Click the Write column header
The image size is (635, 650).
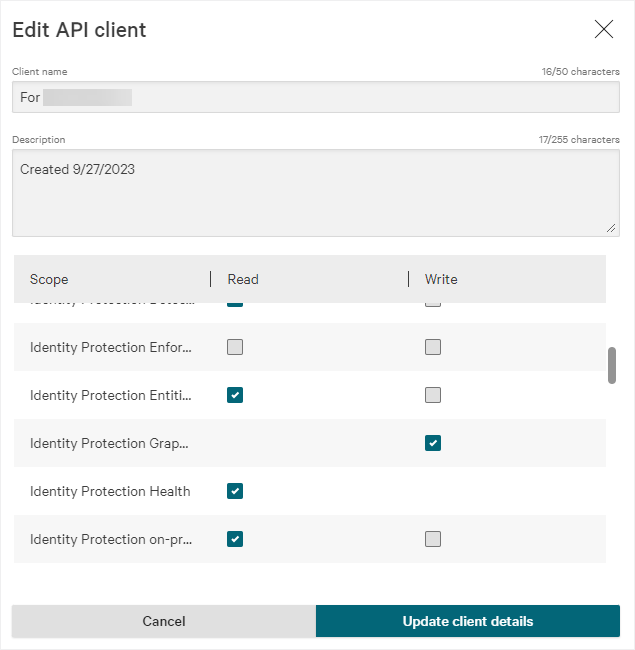click(441, 279)
